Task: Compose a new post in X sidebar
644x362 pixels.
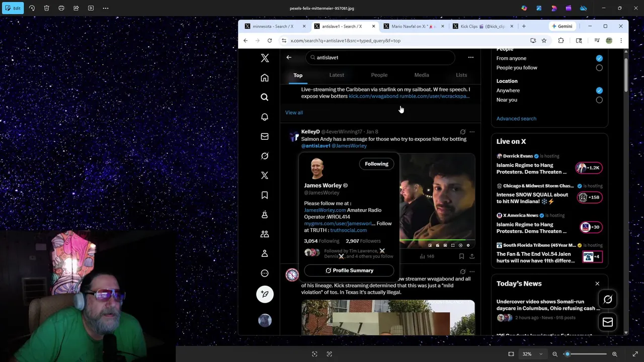Action: pyautogui.click(x=265, y=294)
